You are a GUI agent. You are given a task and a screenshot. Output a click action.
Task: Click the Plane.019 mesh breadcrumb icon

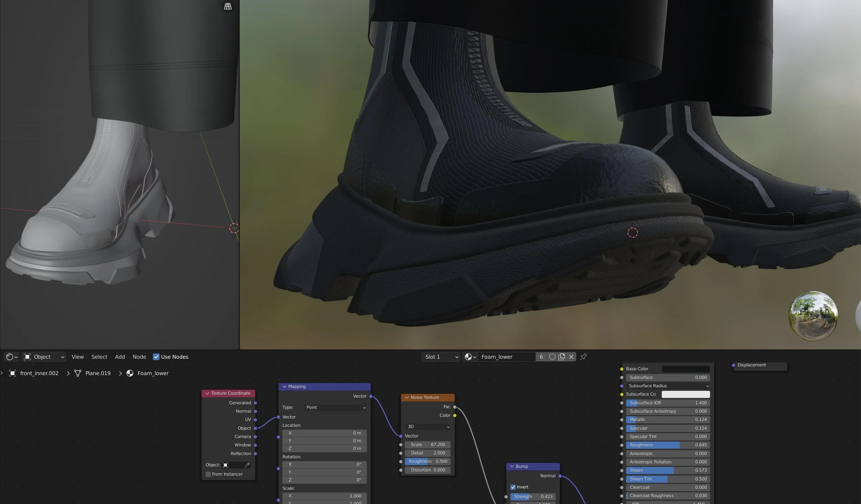[78, 373]
